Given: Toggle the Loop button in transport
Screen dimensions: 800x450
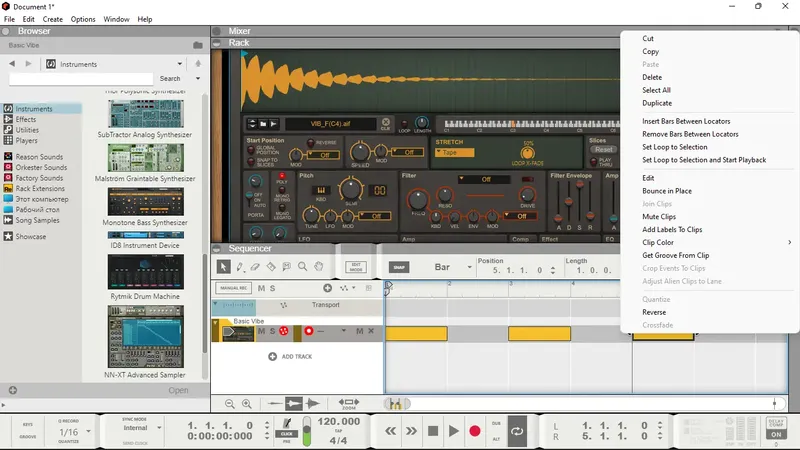Looking at the screenshot, I should (x=517, y=431).
